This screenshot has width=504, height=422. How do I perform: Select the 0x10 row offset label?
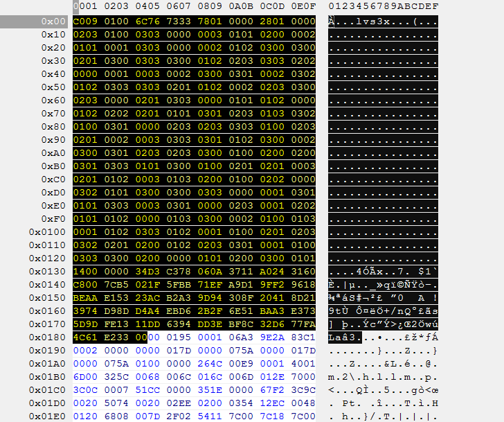pos(53,35)
